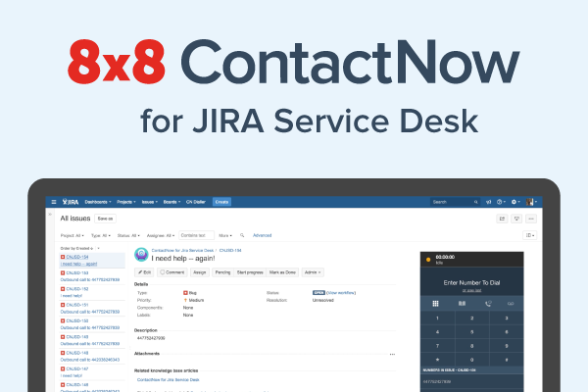
Task: Tap the keypad hash key
Action: pos(507,360)
